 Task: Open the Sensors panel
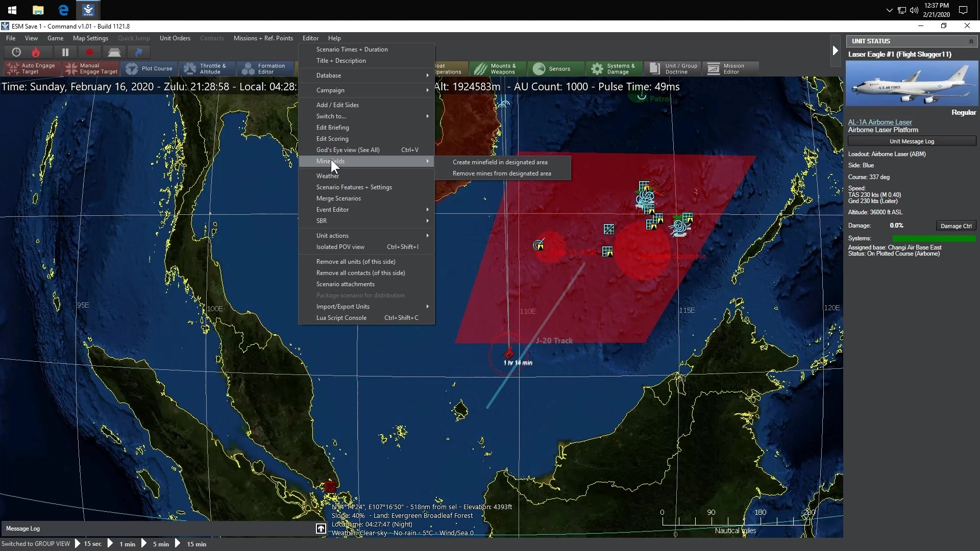(x=555, y=68)
